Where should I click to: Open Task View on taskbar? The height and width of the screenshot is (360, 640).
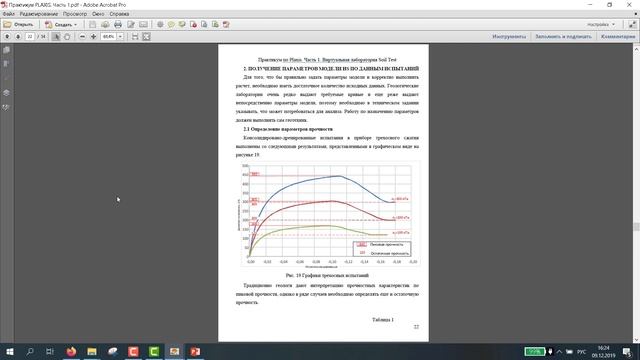point(50,351)
